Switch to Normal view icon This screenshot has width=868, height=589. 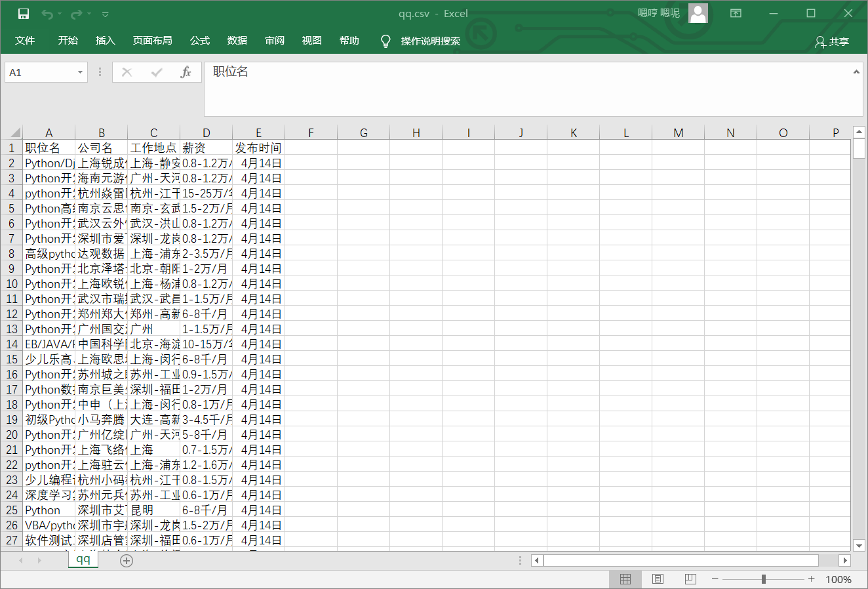[625, 579]
